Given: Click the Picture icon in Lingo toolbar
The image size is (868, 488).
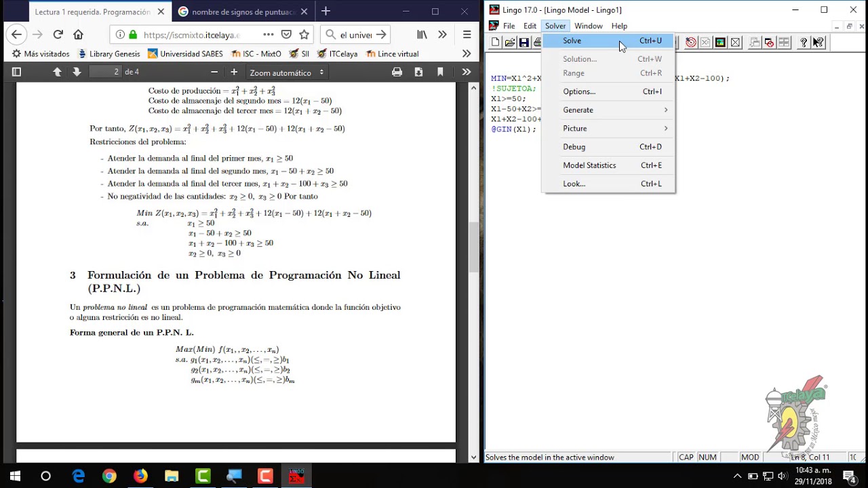Looking at the screenshot, I should (720, 43).
